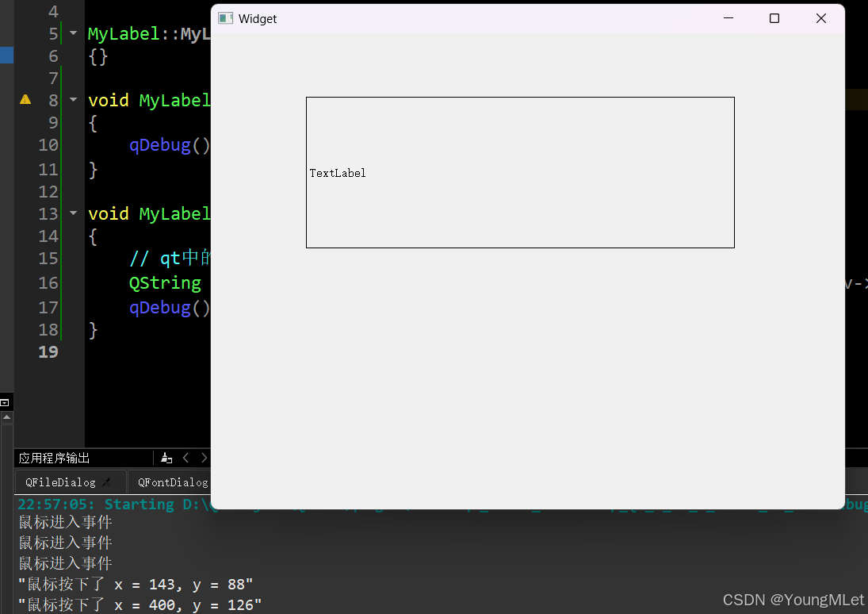Go to the previous output tab arrow

click(186, 458)
